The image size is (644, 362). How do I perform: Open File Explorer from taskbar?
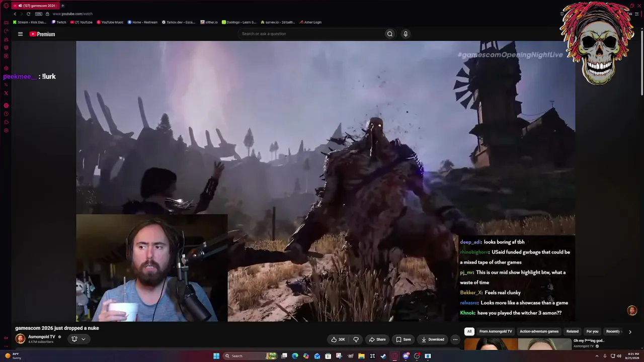tap(361, 356)
